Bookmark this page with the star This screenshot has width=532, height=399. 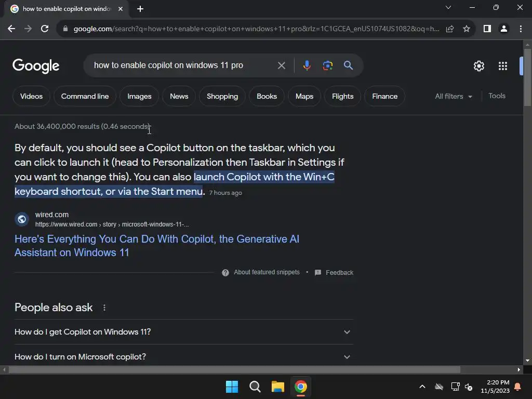[467, 29]
